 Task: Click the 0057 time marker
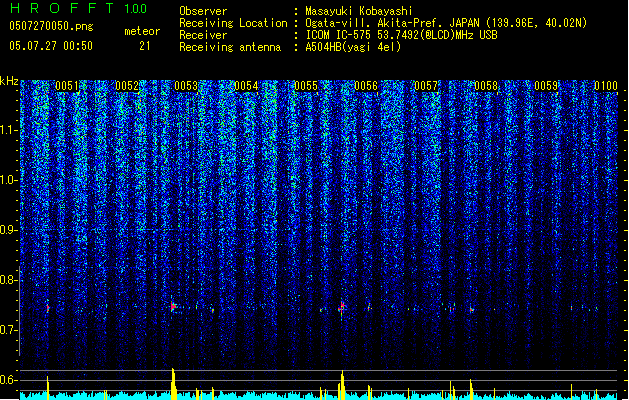tap(426, 86)
